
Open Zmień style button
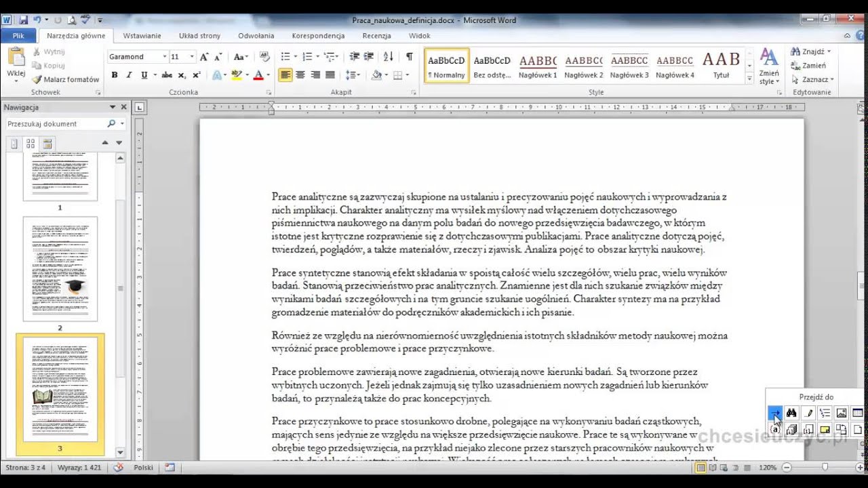click(769, 66)
